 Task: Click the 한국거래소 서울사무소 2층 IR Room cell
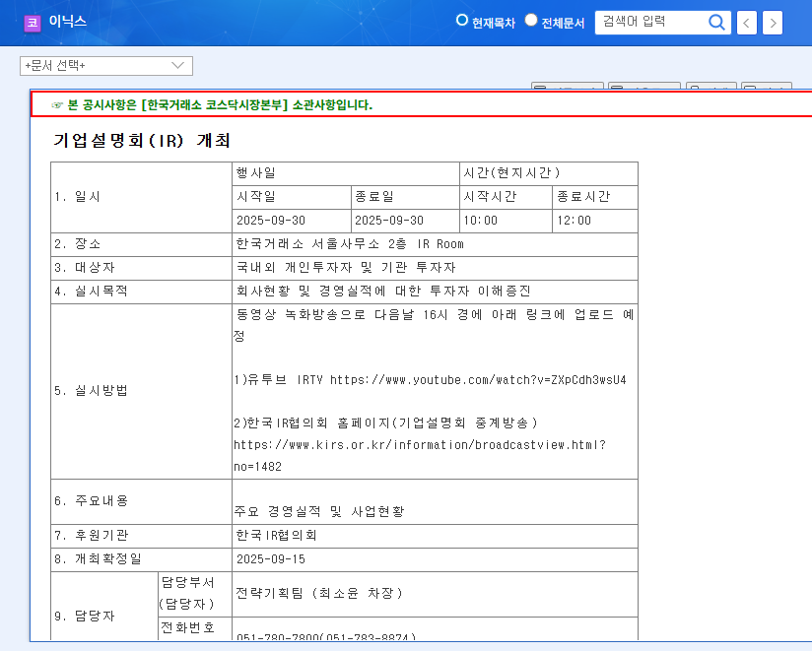435,244
